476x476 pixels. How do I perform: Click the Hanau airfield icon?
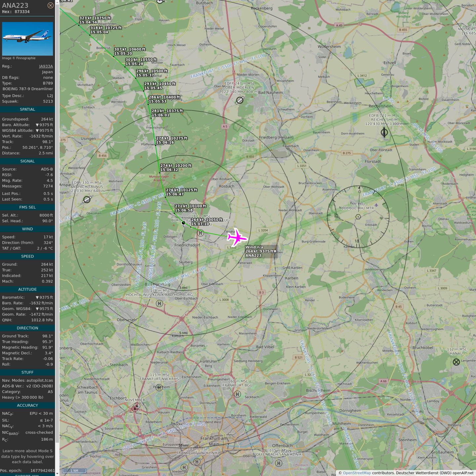(x=456, y=362)
